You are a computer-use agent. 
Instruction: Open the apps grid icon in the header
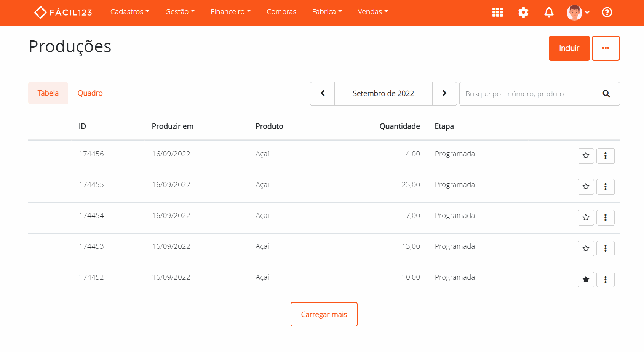[497, 12]
